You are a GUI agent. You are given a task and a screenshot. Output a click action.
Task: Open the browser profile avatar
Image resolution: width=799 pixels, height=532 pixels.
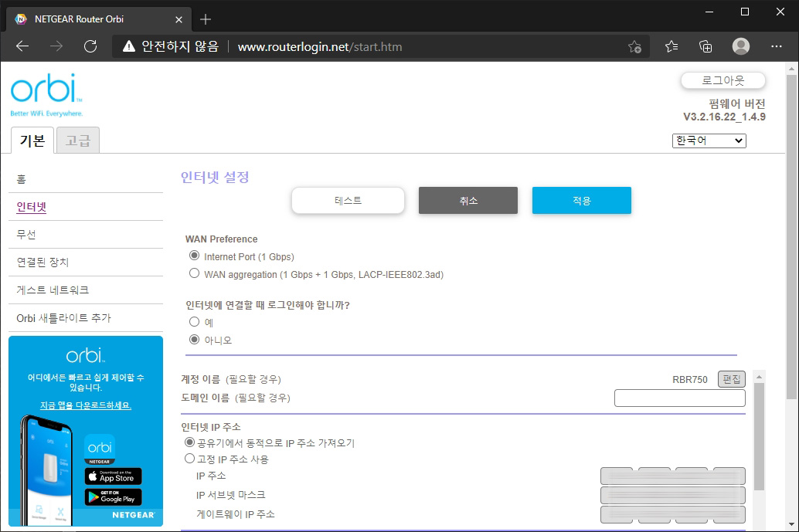(741, 46)
